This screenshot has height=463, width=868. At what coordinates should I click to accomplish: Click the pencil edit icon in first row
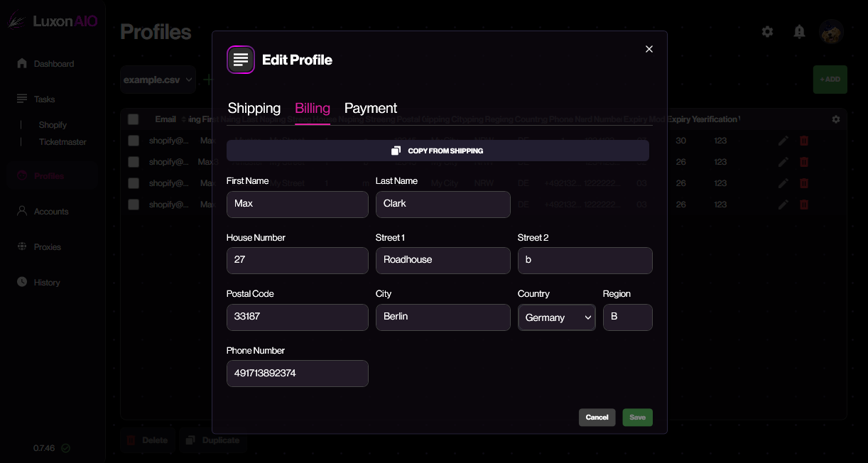[783, 141]
